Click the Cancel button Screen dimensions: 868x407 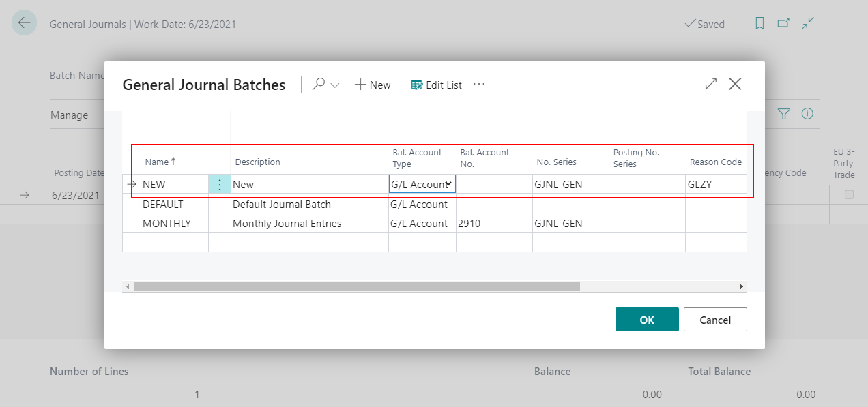click(715, 319)
